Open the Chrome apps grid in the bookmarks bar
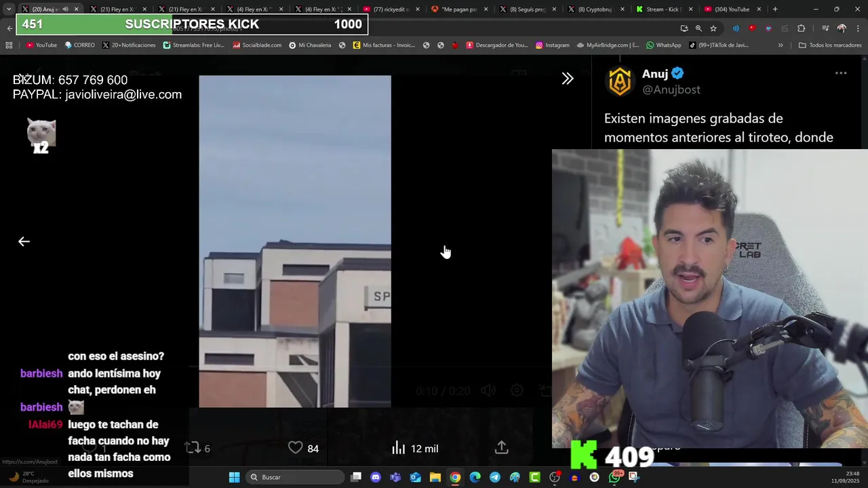 point(9,45)
